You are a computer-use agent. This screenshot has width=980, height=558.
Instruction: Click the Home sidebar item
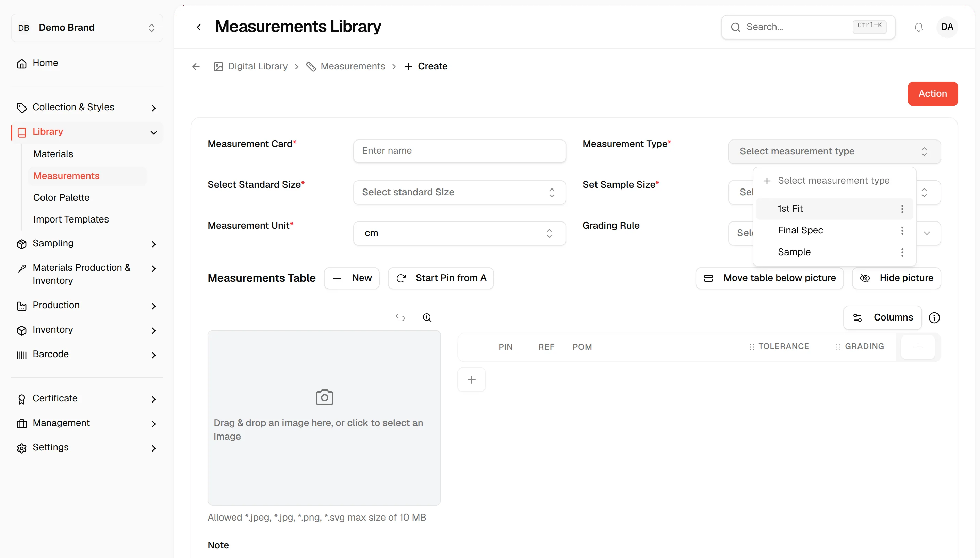pos(87,63)
